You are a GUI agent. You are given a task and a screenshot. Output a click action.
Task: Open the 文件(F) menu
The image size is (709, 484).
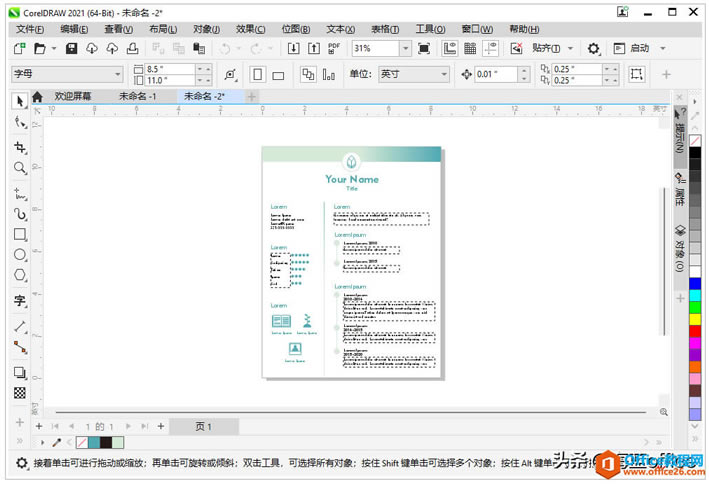coord(30,29)
